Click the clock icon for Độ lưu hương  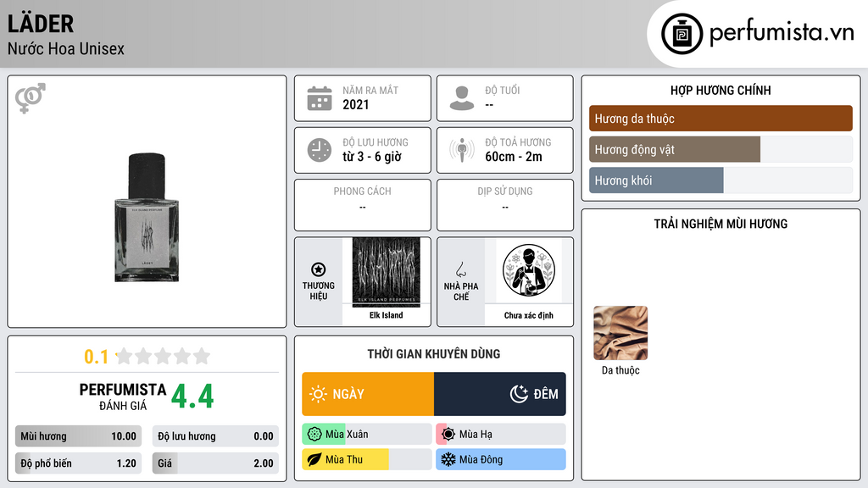tap(320, 150)
